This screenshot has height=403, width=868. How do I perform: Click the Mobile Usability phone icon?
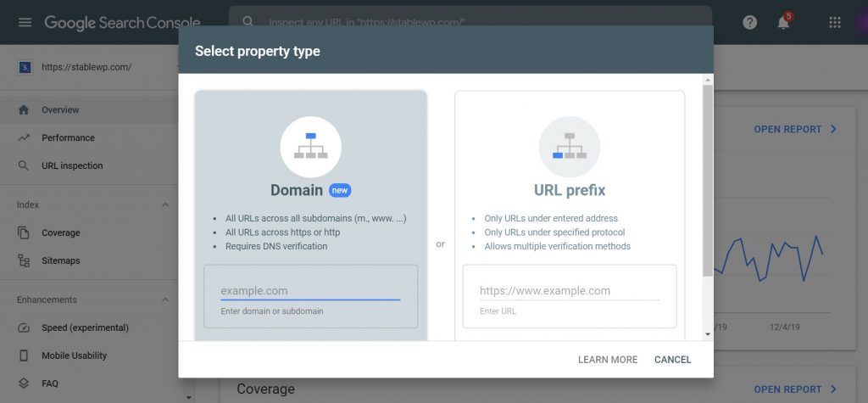click(x=23, y=355)
